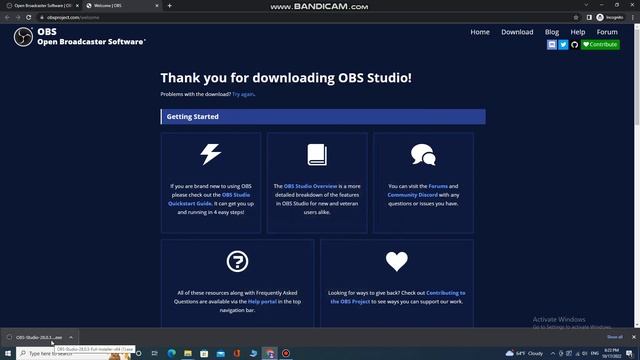Open File Explorer from the taskbar
The height and width of the screenshot is (360, 640).
coord(188,353)
